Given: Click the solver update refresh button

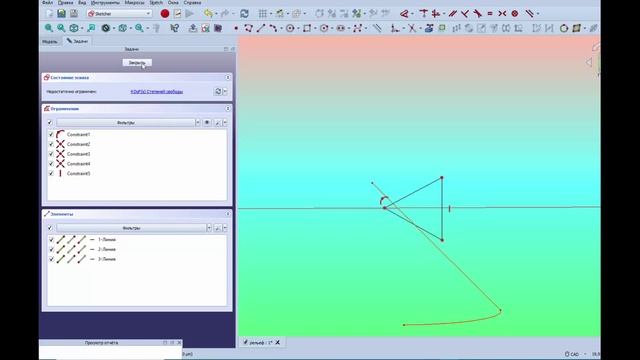Looking at the screenshot, I should (218, 91).
